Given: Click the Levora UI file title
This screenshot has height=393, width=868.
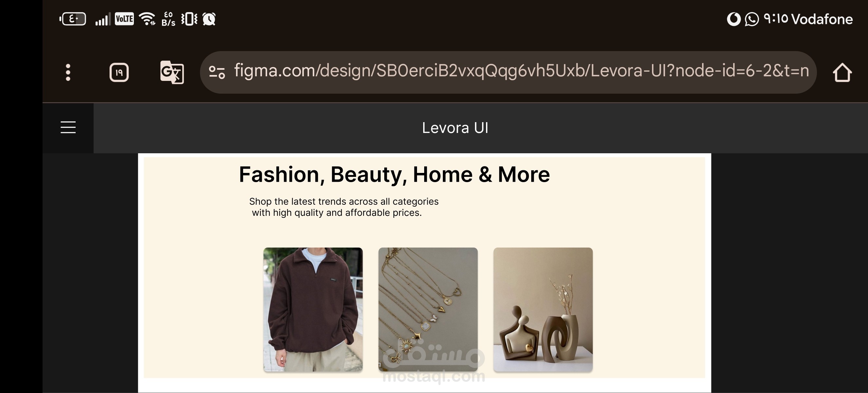Looking at the screenshot, I should click(455, 128).
